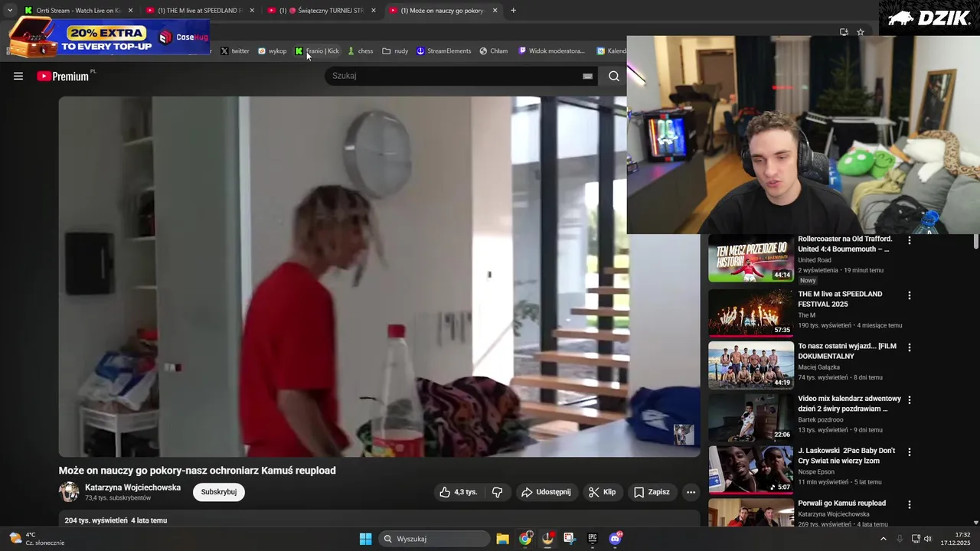
Task: Open Chłam bookmark
Action: coord(494,51)
